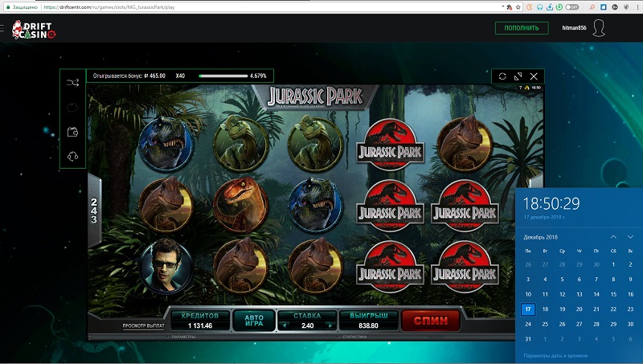The height and width of the screenshot is (364, 643).
Task: Increase СТАВКА with right arrow
Action: click(330, 325)
